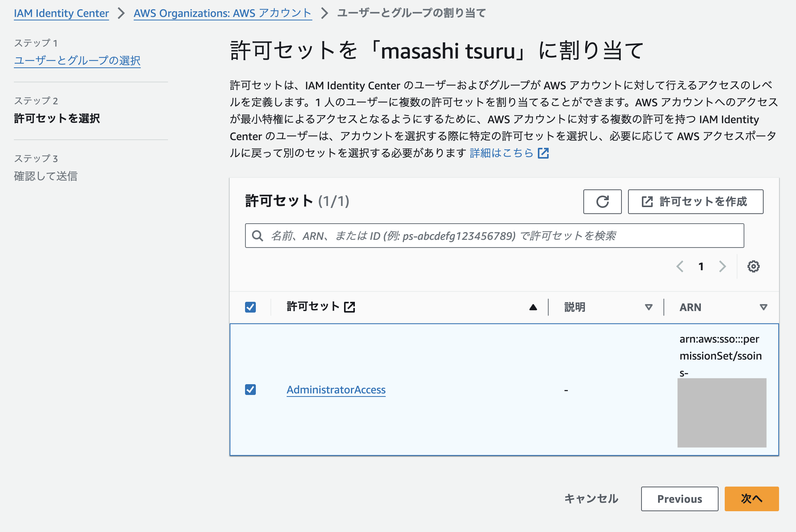Click the ARN column header label

click(x=690, y=307)
